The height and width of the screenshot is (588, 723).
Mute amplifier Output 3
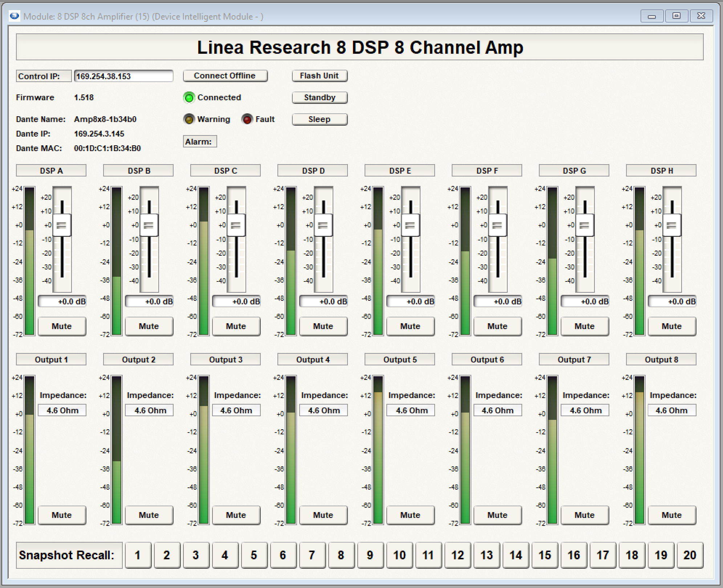[236, 515]
